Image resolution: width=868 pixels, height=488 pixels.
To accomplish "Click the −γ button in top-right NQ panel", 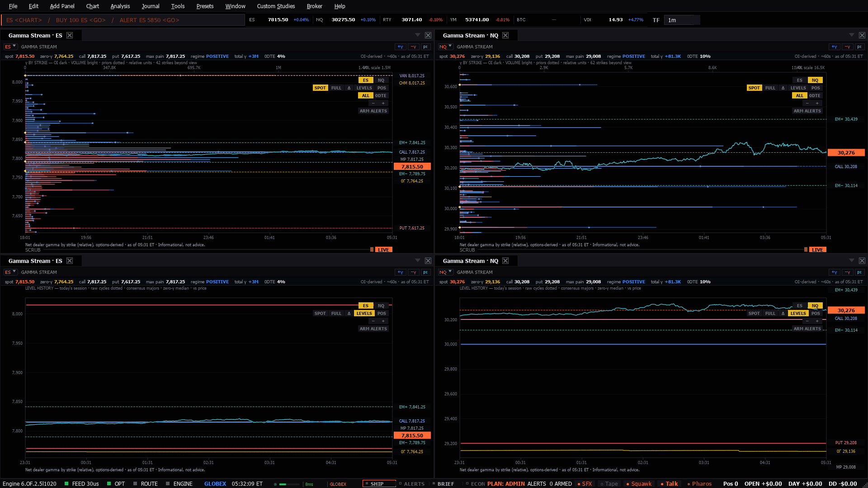I will click(847, 47).
